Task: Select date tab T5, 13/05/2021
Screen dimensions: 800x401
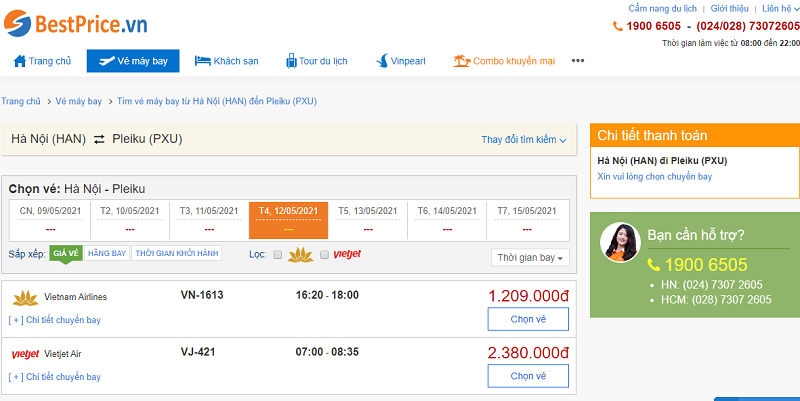Action: tap(368, 220)
